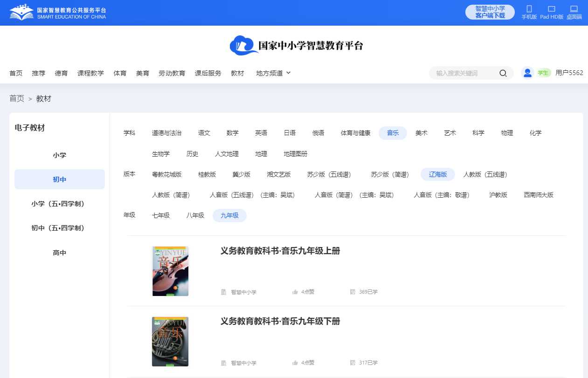Open the 音乐九年级下册 cover thumbnail
This screenshot has width=588, height=378.
(170, 342)
